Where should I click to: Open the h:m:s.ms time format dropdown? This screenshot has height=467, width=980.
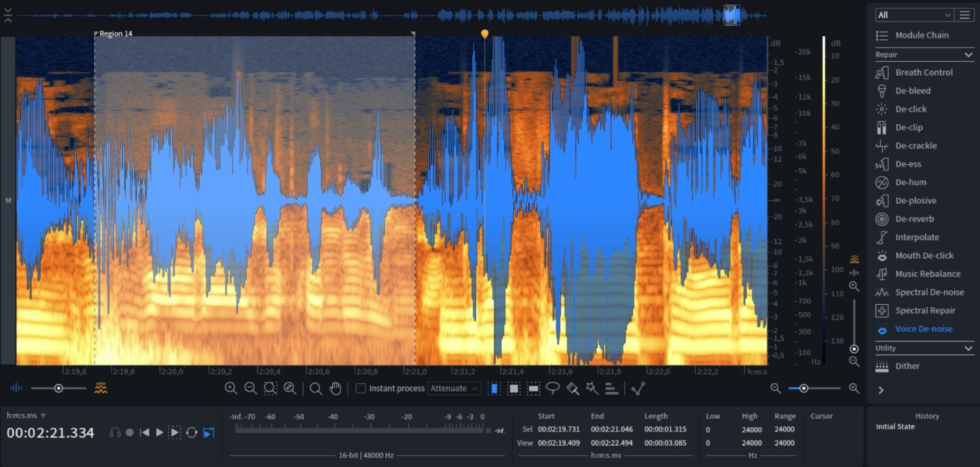(x=26, y=416)
